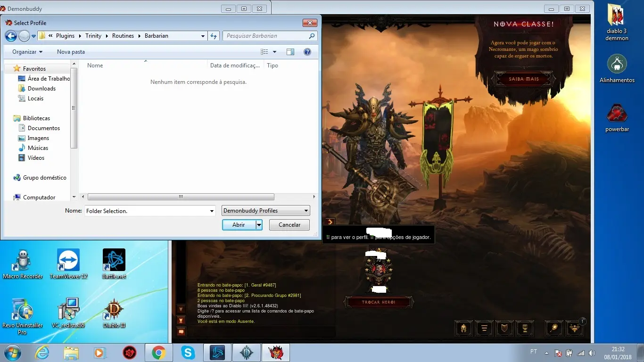The image size is (644, 362).
Task: Open the TeamViewer 12 desktop icon
Action: 68,261
